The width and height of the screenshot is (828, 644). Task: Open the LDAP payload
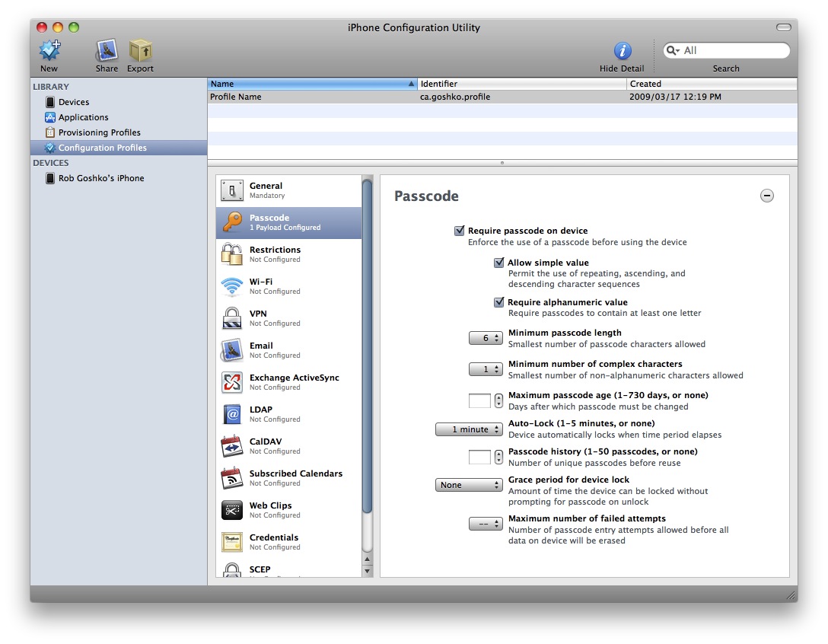coord(289,414)
